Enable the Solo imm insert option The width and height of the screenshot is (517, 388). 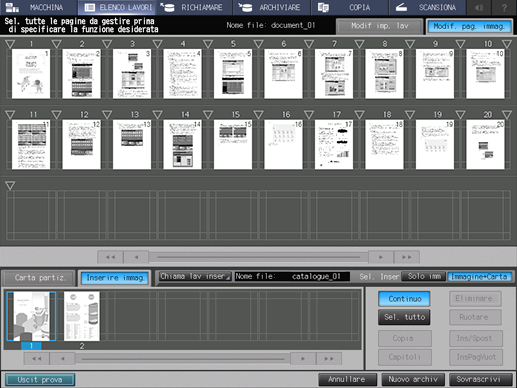point(424,276)
